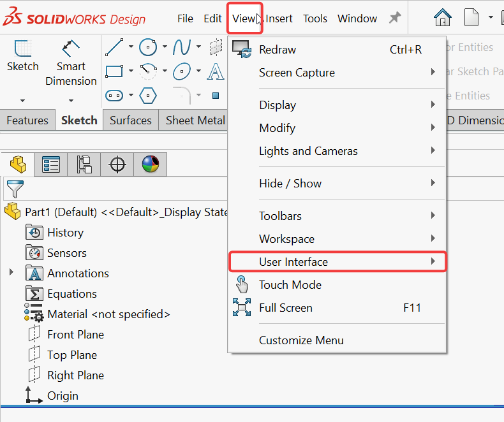Image resolution: width=504 pixels, height=422 pixels.
Task: Click the New document icon
Action: coord(471,18)
